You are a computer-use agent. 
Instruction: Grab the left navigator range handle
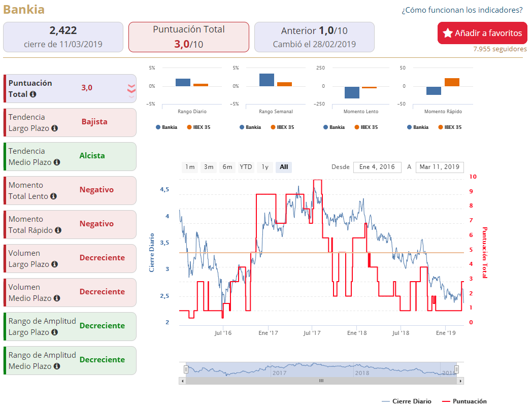[186, 369]
